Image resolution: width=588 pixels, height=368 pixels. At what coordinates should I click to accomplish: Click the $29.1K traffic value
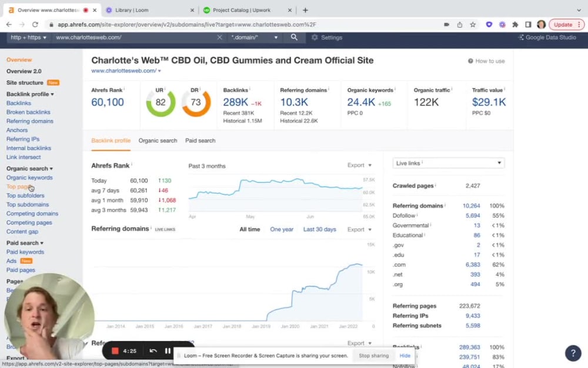click(x=489, y=102)
